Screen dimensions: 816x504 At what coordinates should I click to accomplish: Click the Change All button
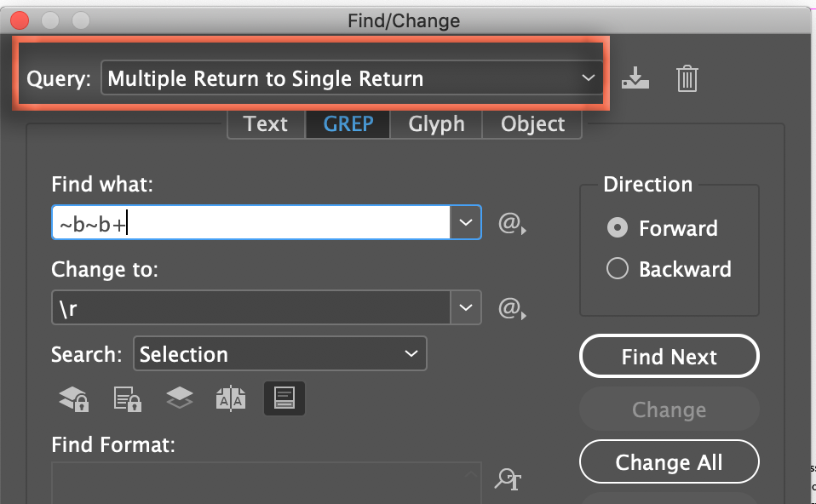click(669, 462)
